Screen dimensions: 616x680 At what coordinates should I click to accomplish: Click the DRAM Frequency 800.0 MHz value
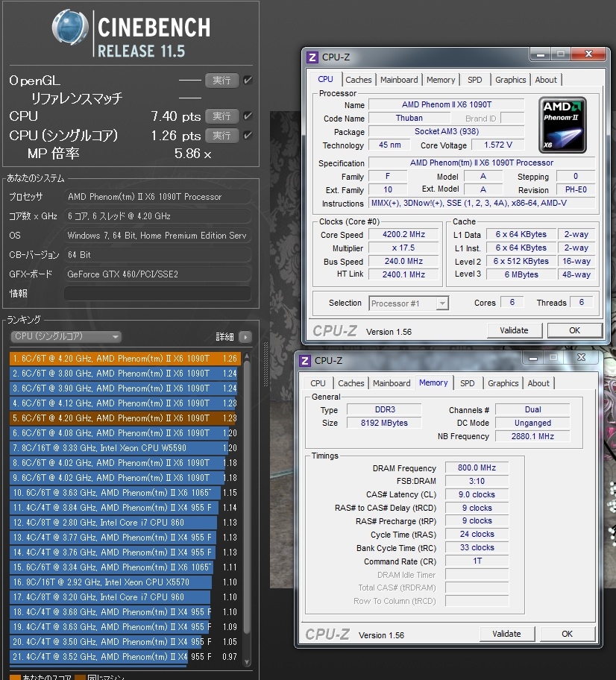(x=477, y=468)
